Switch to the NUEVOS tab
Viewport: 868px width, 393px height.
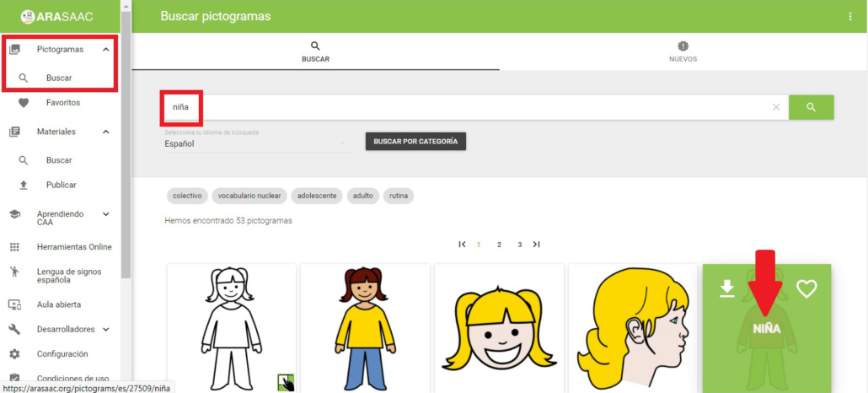(683, 51)
